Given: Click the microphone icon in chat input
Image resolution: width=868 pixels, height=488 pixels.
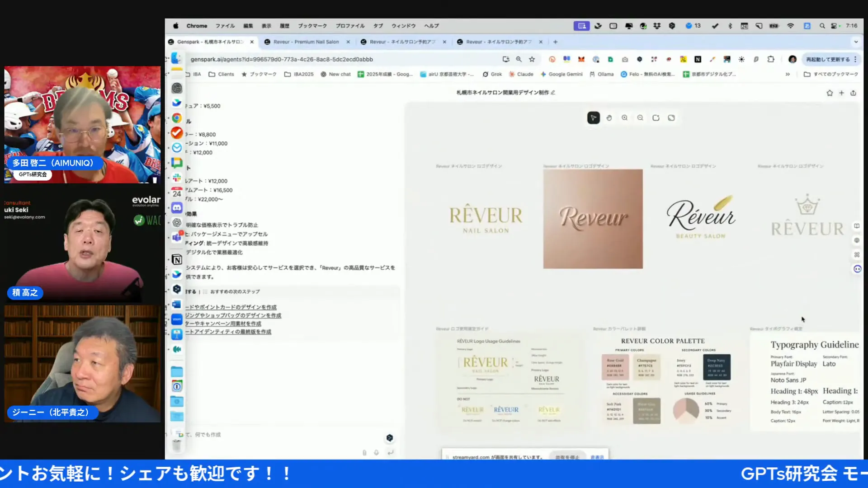Looking at the screenshot, I should pos(376,452).
